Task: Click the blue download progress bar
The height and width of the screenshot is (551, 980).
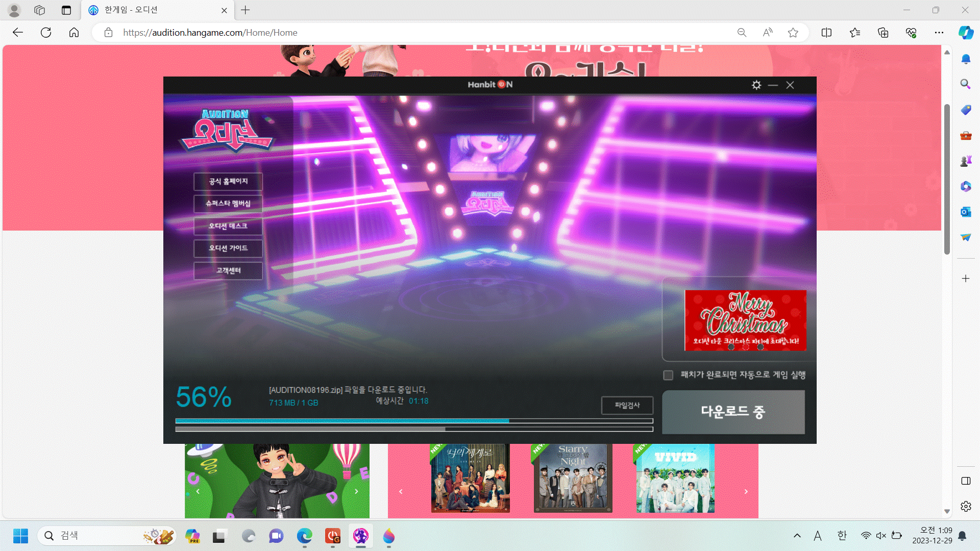Action: (x=414, y=421)
